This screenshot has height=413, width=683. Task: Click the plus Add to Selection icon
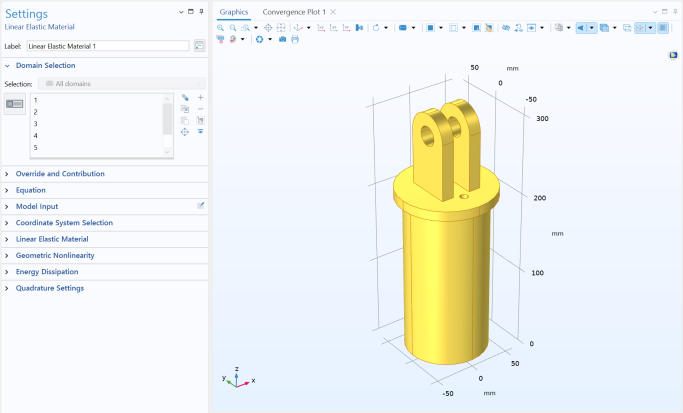200,97
